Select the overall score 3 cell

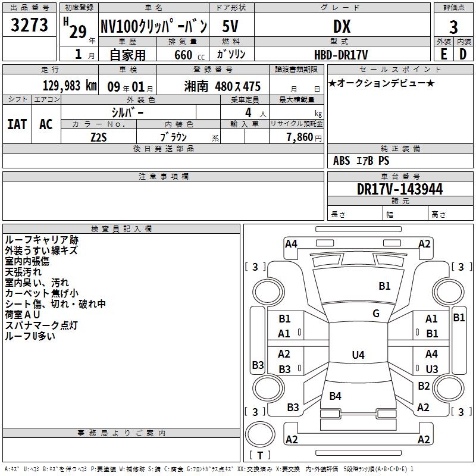[x=453, y=27]
